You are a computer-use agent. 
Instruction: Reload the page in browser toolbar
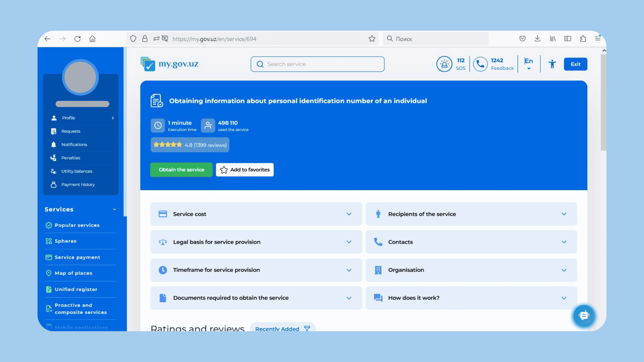(x=77, y=39)
